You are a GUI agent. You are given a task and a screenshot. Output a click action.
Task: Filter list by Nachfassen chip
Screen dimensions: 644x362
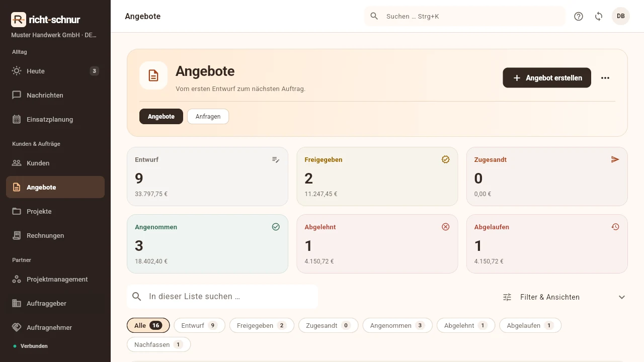coord(159,344)
